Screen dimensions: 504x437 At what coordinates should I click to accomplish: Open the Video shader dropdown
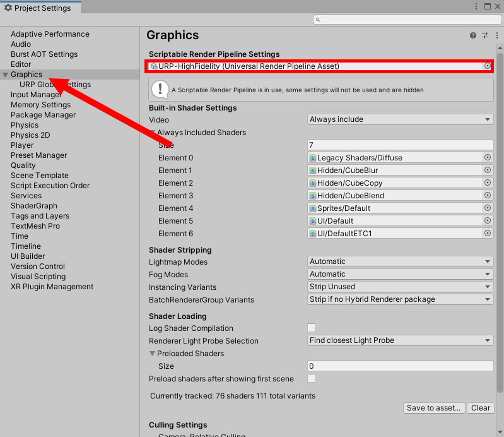(400, 119)
